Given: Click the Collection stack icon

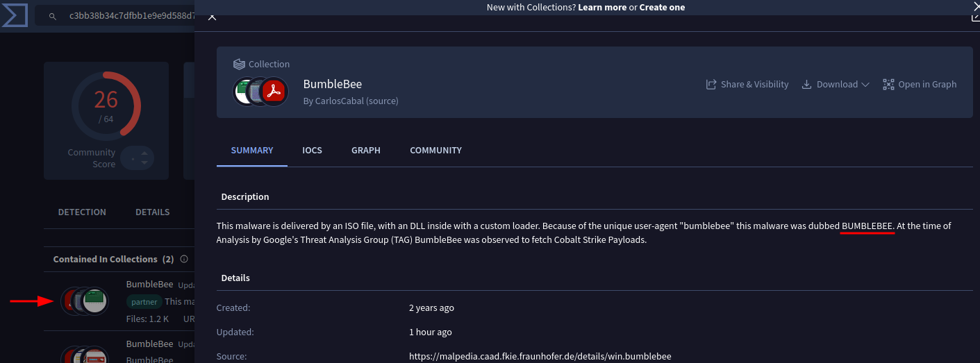Looking at the screenshot, I should [x=239, y=64].
